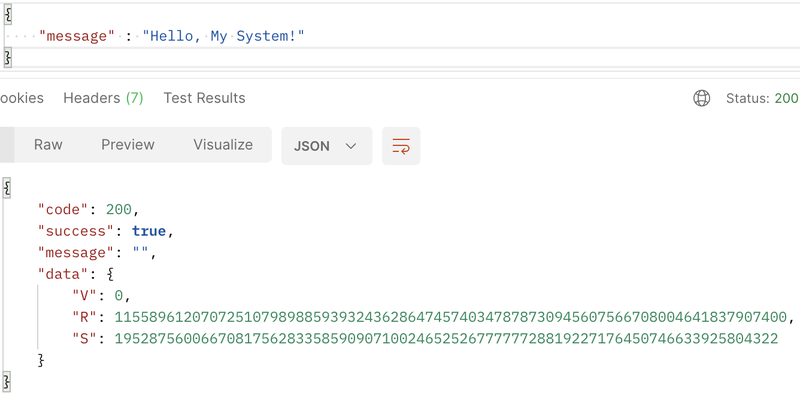Select the Preview view

click(128, 145)
